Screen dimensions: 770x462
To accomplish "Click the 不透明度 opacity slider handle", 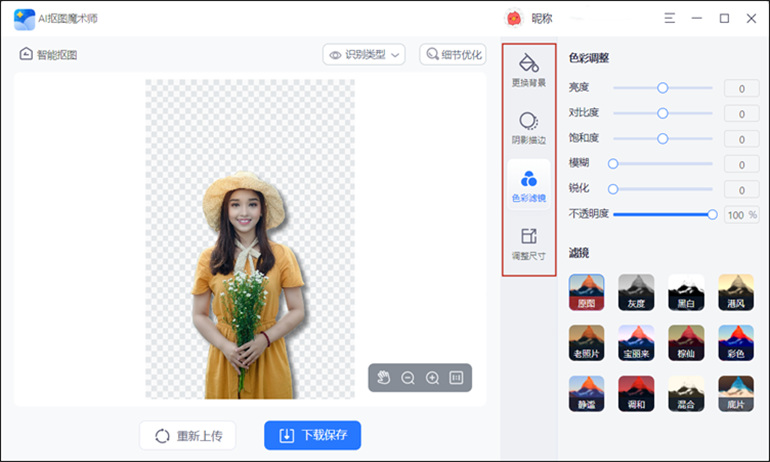I will tap(712, 215).
